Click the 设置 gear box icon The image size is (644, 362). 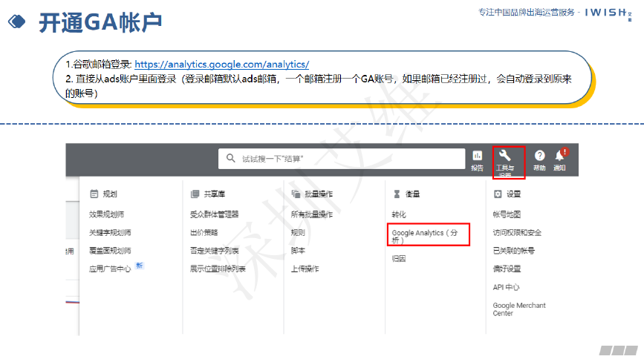[x=498, y=194]
